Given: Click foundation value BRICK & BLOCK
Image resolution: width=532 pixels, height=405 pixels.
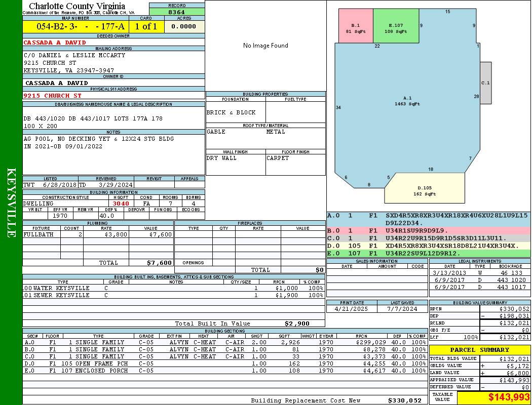Looking at the screenshot, I should (x=231, y=112).
